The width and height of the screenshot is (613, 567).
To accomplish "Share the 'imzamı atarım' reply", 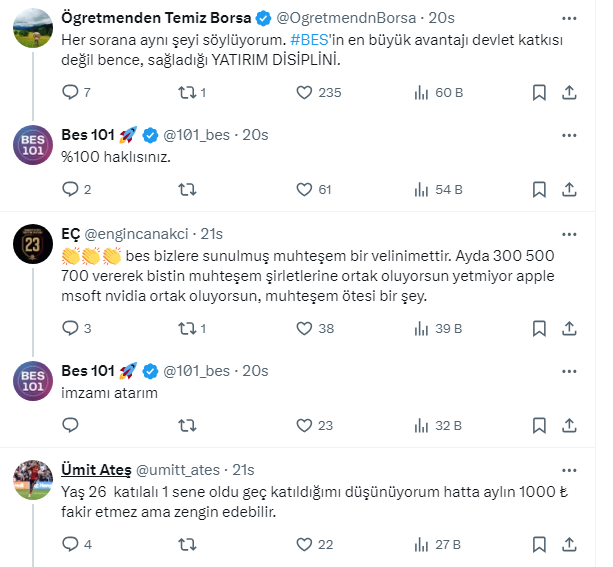I will (x=569, y=424).
